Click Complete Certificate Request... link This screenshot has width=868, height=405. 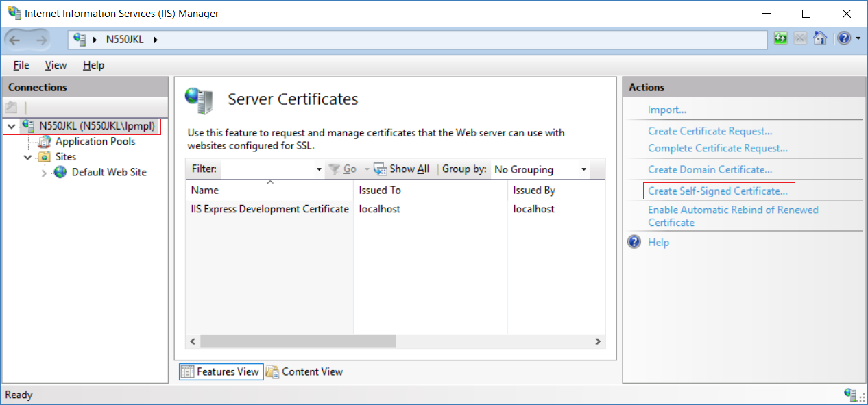coord(718,148)
